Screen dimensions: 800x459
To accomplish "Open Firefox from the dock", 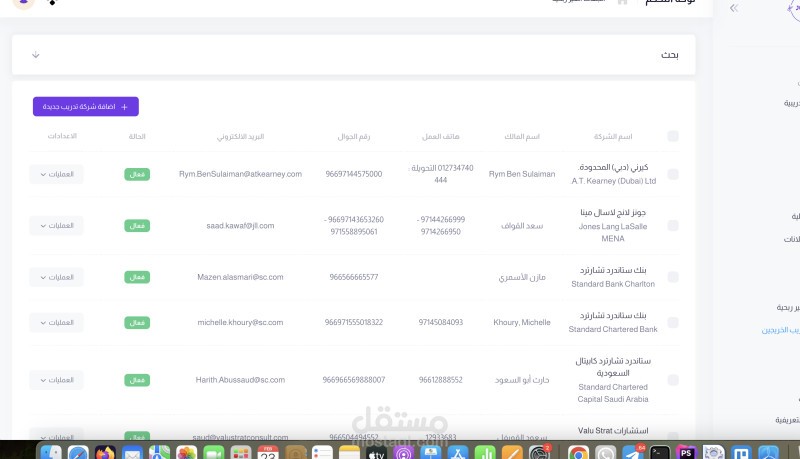I will (x=105, y=453).
